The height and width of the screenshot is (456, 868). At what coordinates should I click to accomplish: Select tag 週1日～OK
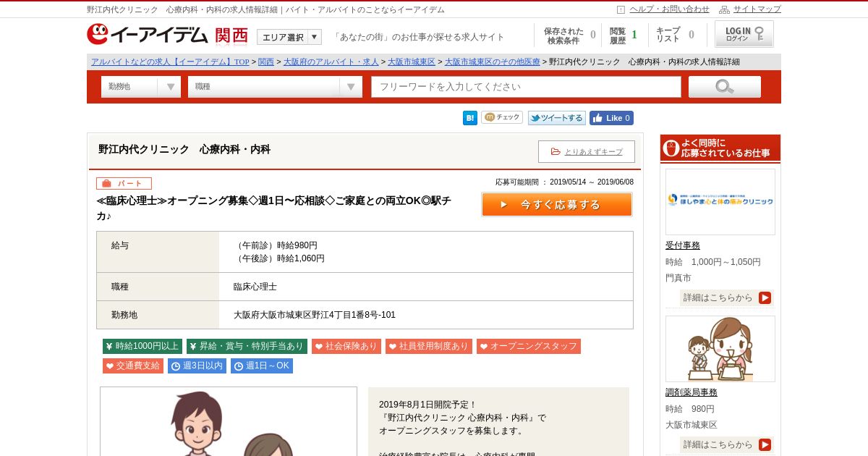262,366
